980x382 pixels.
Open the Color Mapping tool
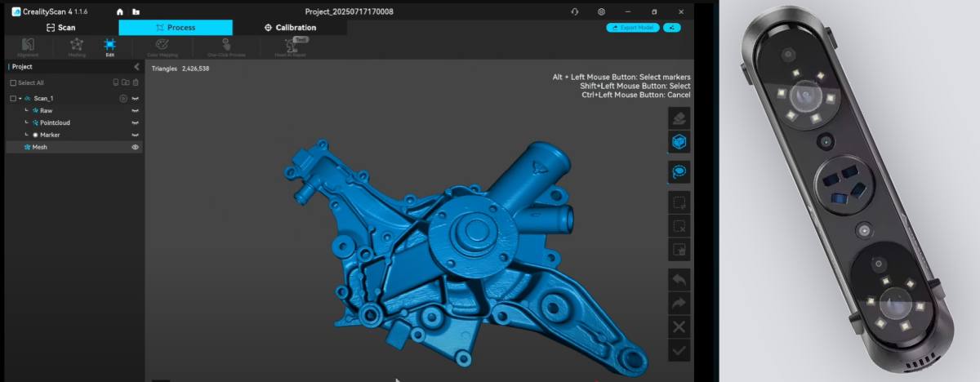coord(163,46)
